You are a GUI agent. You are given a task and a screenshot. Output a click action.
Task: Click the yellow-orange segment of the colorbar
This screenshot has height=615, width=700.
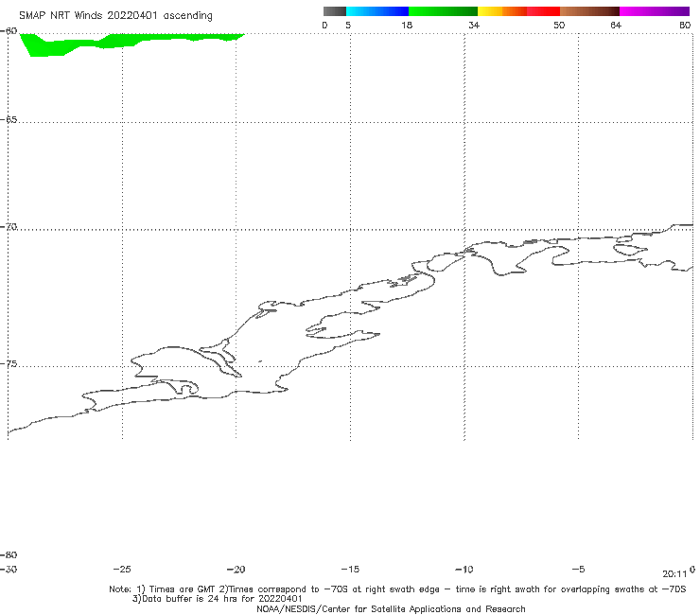pos(502,11)
